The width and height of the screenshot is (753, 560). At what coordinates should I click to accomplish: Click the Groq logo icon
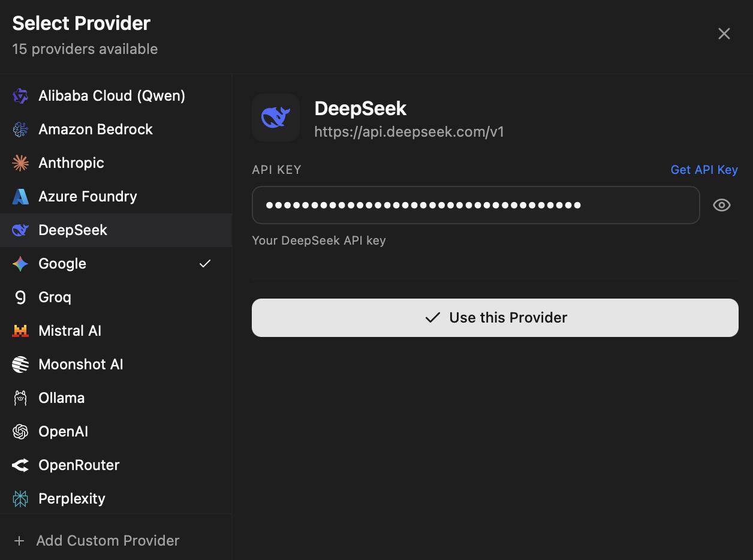click(x=20, y=297)
